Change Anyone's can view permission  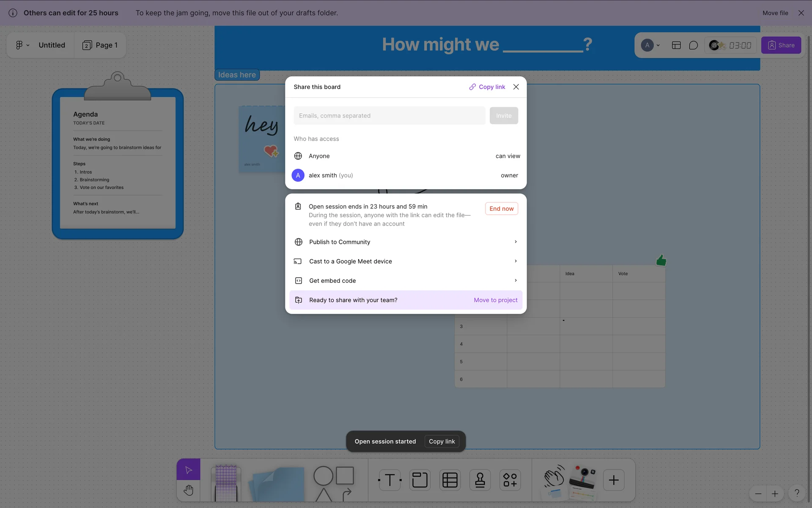(507, 156)
